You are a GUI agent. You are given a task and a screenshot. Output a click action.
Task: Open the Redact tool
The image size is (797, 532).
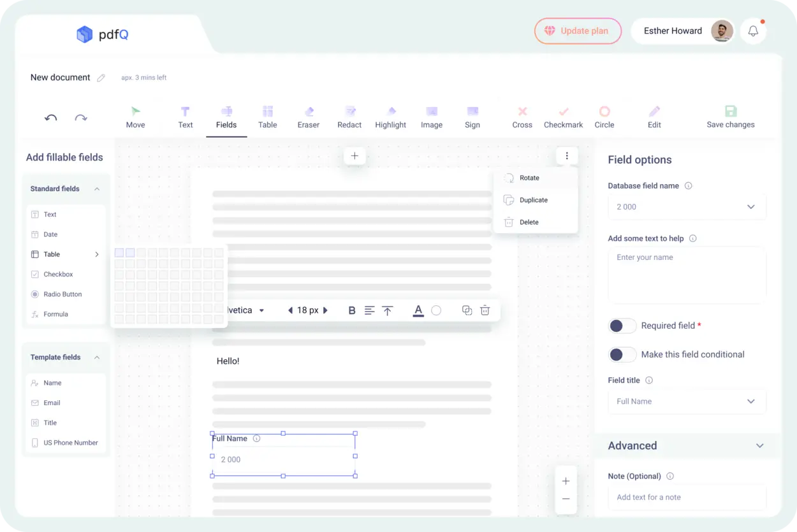pyautogui.click(x=349, y=117)
